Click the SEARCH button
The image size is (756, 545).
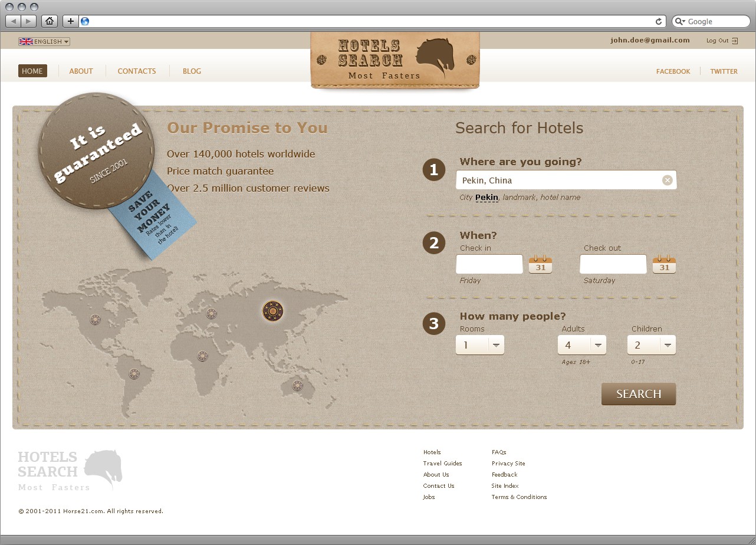[x=639, y=394]
